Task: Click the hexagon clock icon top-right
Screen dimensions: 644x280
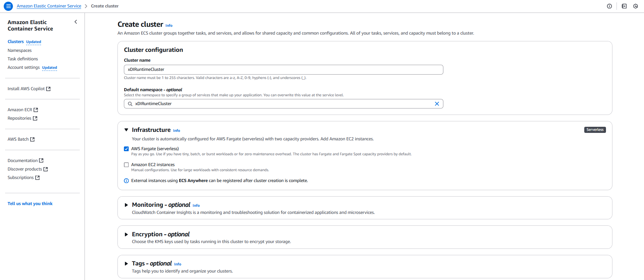Action: [636, 6]
